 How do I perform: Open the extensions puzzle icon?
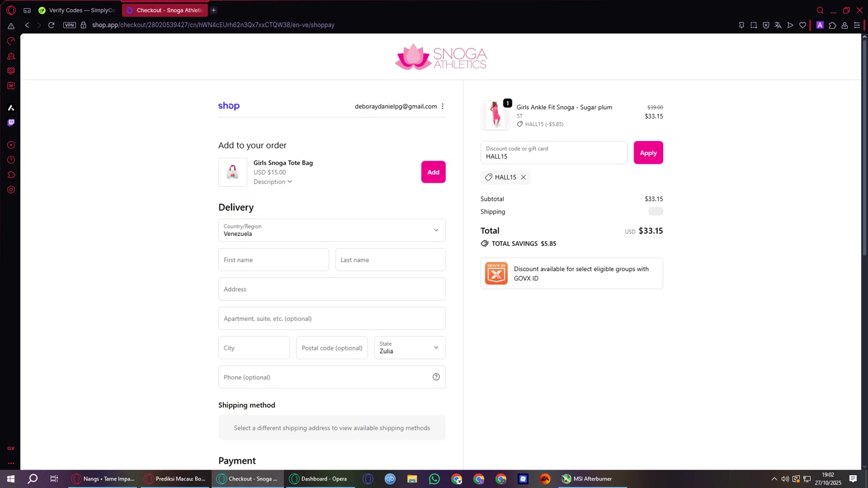[832, 25]
